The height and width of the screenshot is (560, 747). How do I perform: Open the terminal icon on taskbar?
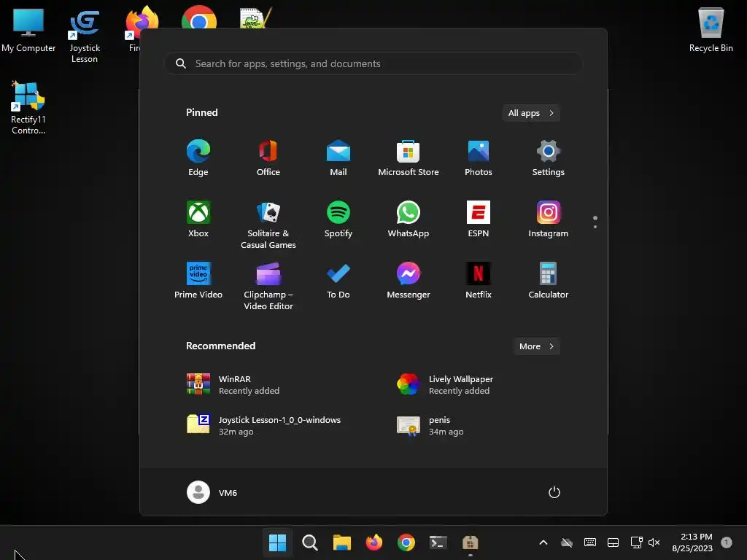438,542
